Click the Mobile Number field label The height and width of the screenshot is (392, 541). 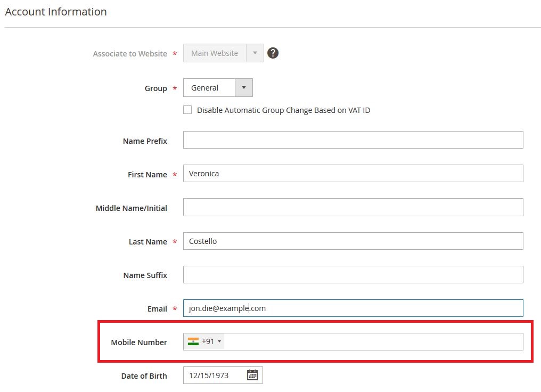tap(139, 342)
